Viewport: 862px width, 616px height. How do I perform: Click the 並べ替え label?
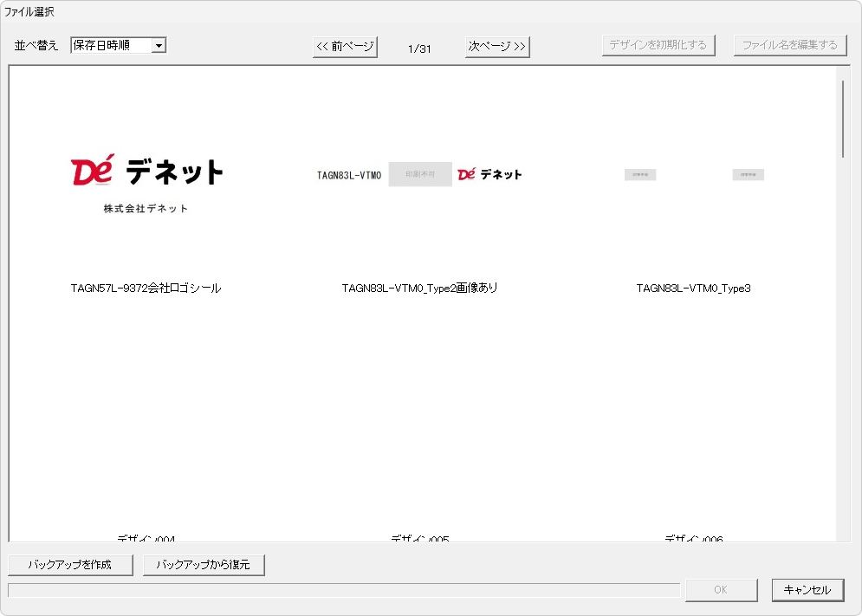(x=36, y=46)
